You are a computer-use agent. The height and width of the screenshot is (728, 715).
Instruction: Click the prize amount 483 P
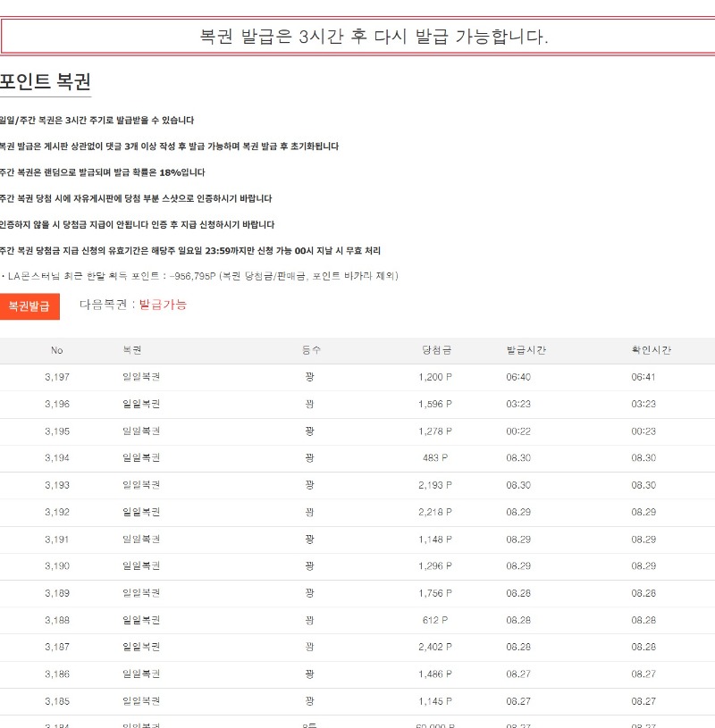[x=435, y=457]
